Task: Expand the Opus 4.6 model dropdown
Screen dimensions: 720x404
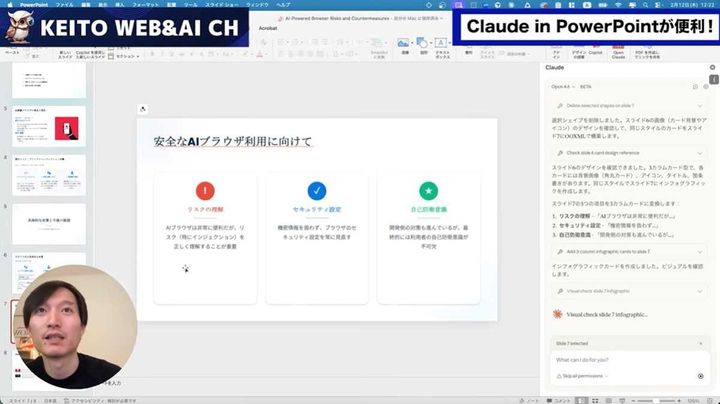Action: tap(563, 87)
